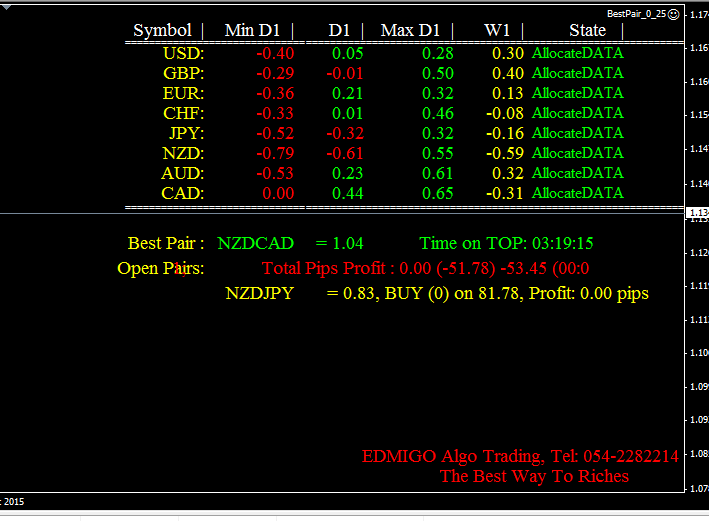Screen dimensions: 709x521
Task: Click CAD Max D1 value 0.65
Action: click(x=438, y=193)
